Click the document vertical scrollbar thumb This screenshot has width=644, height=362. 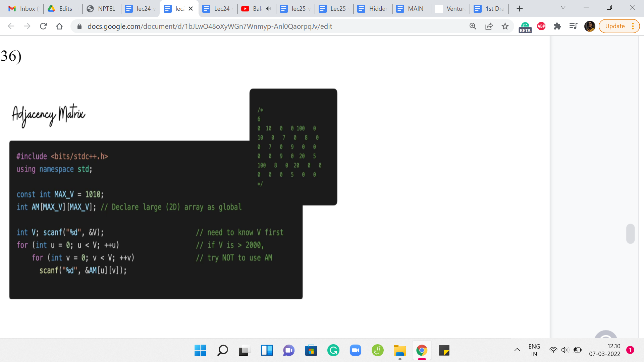coord(630,234)
